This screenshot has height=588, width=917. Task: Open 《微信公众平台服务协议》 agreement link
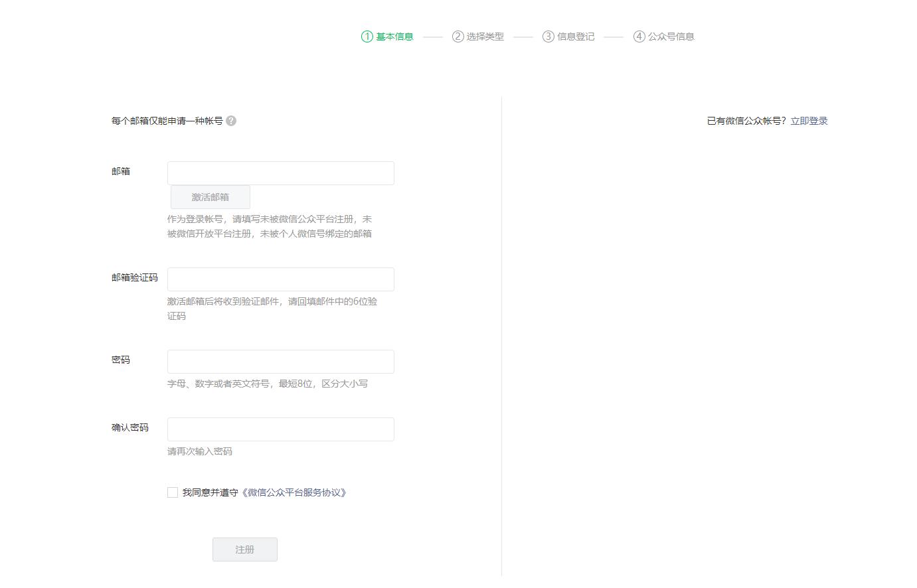point(294,492)
